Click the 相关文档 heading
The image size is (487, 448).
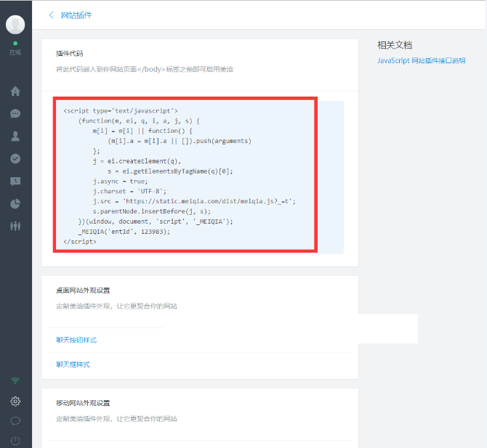point(395,45)
